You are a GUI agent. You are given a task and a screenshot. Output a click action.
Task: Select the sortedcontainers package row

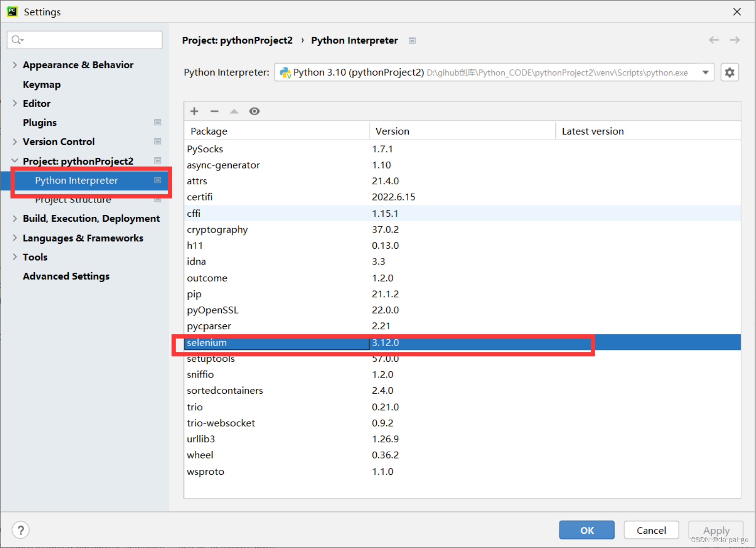coord(462,391)
